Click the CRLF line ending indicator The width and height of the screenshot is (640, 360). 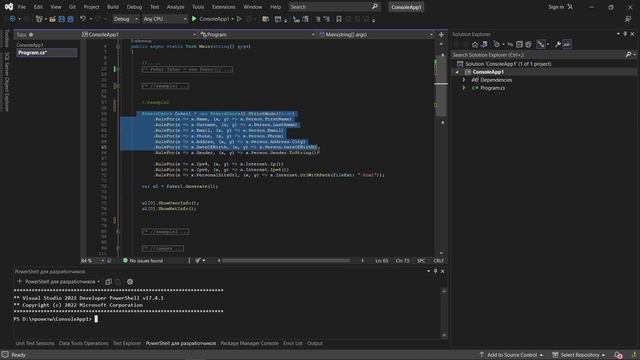[x=438, y=260]
